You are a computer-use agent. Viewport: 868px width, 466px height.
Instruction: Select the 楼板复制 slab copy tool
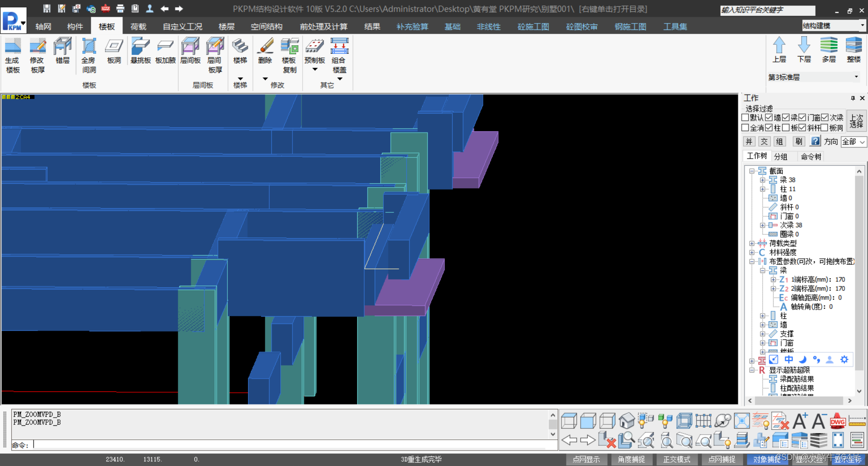289,56
